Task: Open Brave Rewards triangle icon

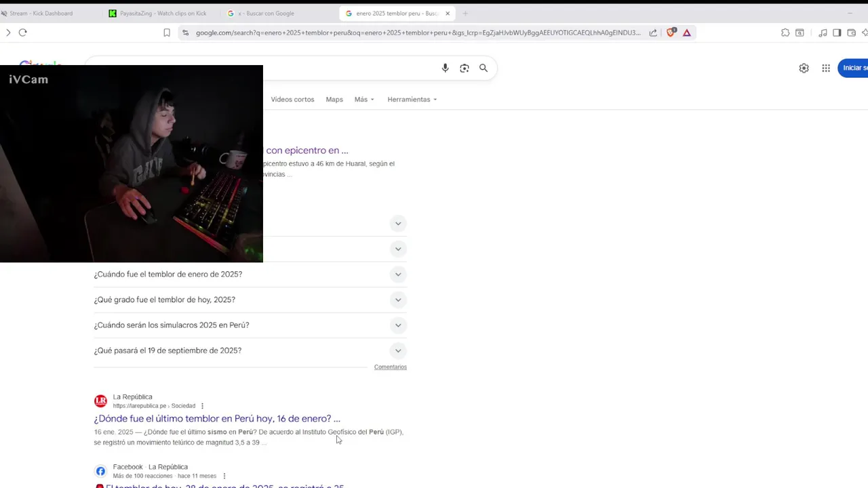Action: click(x=687, y=33)
